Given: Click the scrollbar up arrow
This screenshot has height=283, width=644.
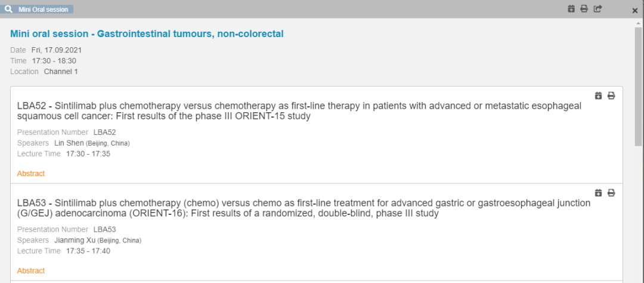Looking at the screenshot, I should [x=638, y=23].
